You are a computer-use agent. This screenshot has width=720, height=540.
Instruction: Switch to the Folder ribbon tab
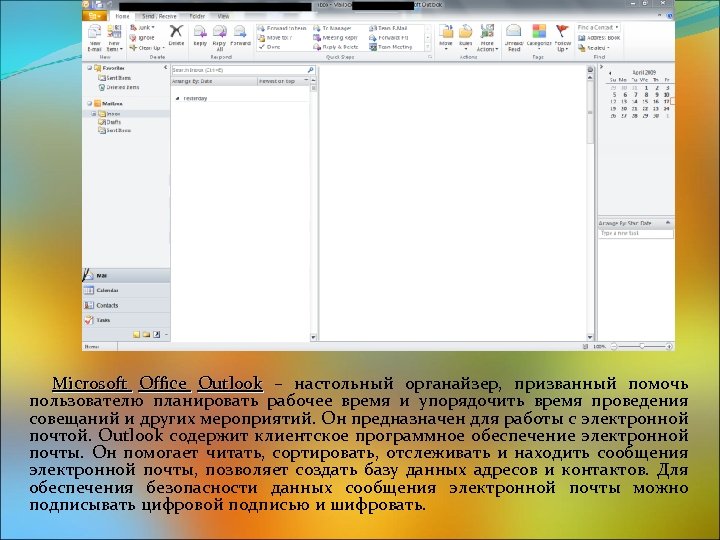[x=197, y=16]
